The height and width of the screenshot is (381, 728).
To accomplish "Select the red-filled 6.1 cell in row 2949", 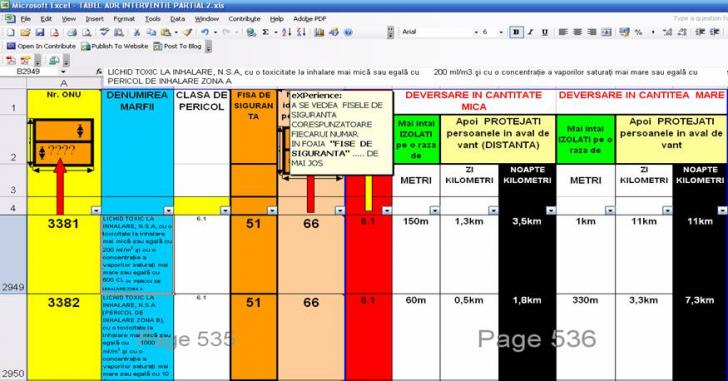I will tap(369, 254).
